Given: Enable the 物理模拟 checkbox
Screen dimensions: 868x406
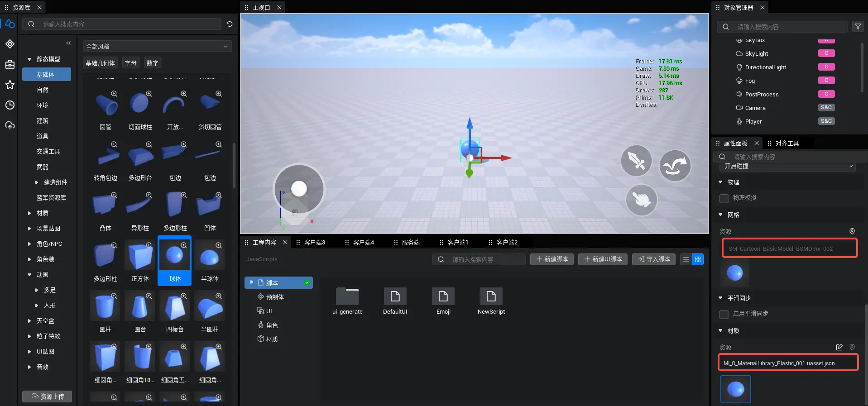Looking at the screenshot, I should (x=724, y=198).
